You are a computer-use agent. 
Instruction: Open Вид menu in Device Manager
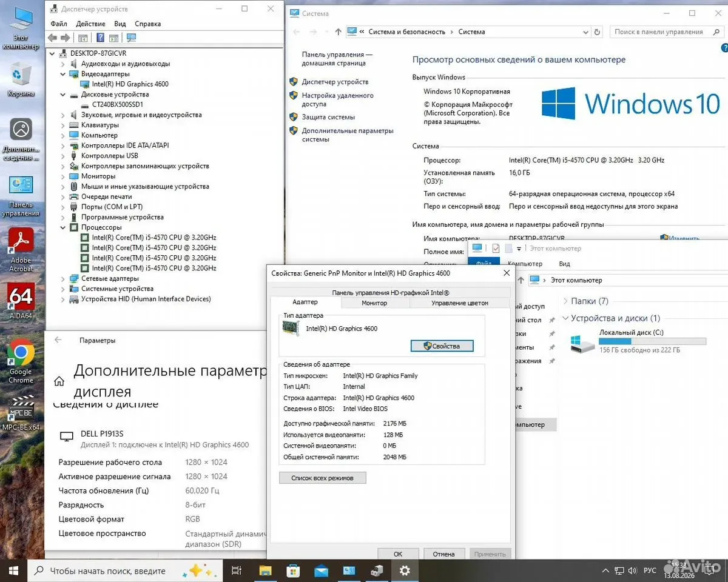pos(120,24)
